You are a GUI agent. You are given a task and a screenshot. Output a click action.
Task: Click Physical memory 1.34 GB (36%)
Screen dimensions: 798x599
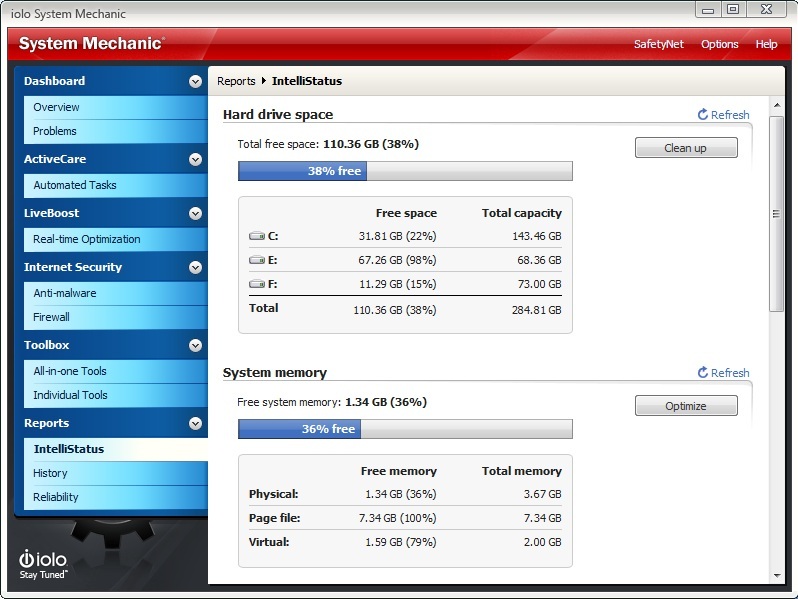[401, 494]
